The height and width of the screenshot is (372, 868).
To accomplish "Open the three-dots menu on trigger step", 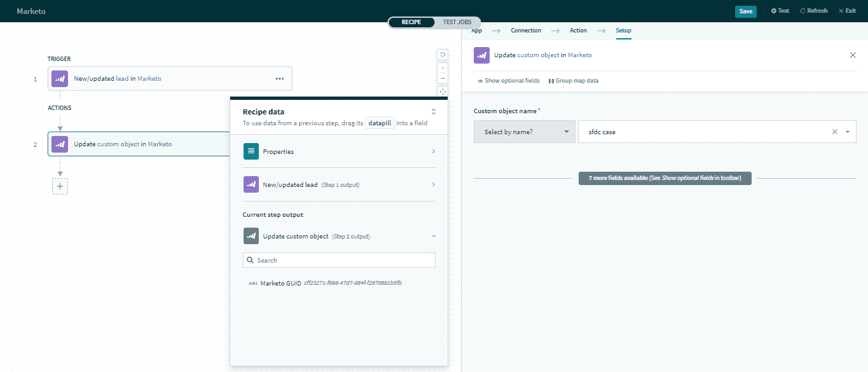I will click(x=279, y=79).
